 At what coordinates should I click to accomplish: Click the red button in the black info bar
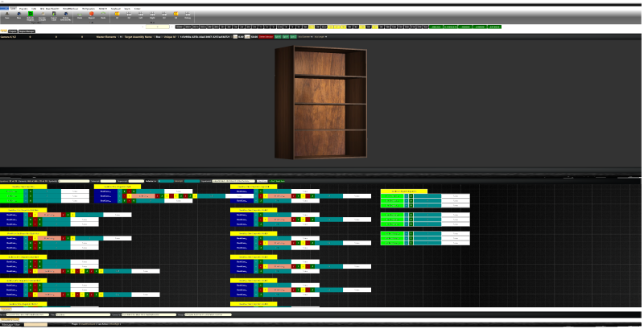click(x=266, y=36)
